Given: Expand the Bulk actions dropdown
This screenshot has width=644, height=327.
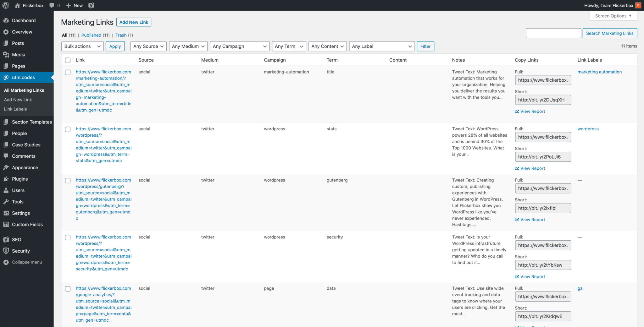Looking at the screenshot, I should tap(82, 46).
